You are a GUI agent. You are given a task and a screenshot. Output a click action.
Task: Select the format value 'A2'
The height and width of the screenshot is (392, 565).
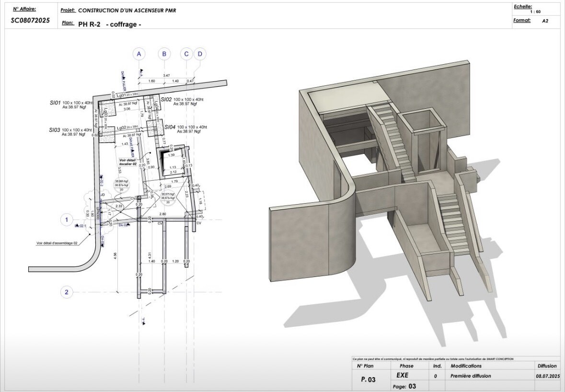pos(545,21)
